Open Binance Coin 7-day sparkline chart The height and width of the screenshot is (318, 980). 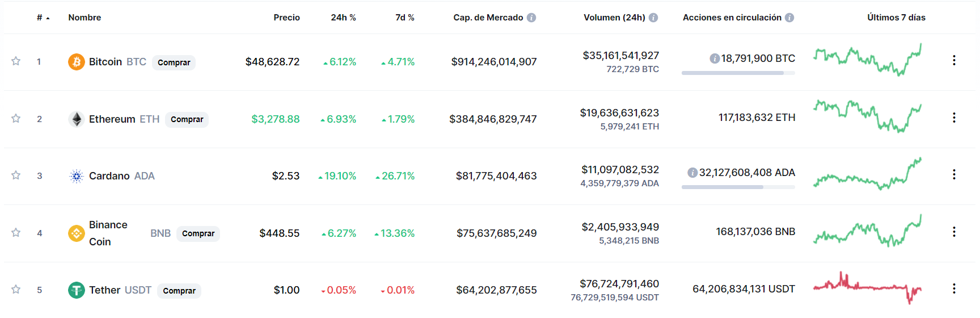tap(867, 231)
